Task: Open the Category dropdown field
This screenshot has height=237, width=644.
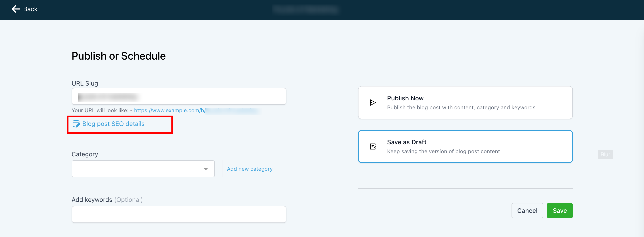Action: (x=143, y=169)
